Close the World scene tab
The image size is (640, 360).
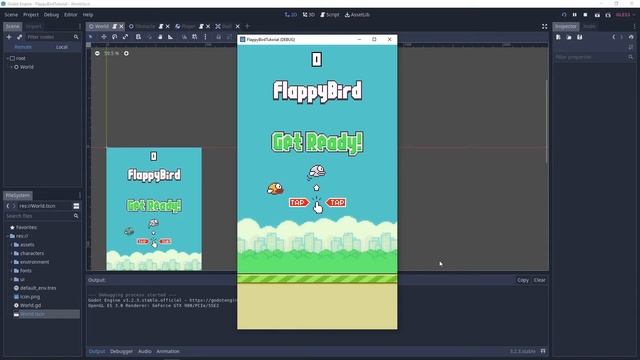click(121, 26)
